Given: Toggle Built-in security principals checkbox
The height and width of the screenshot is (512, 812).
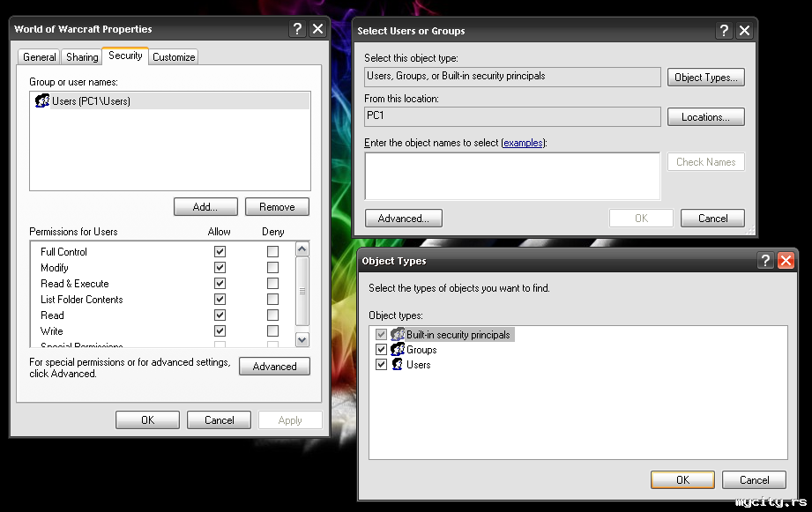Looking at the screenshot, I should 381,335.
